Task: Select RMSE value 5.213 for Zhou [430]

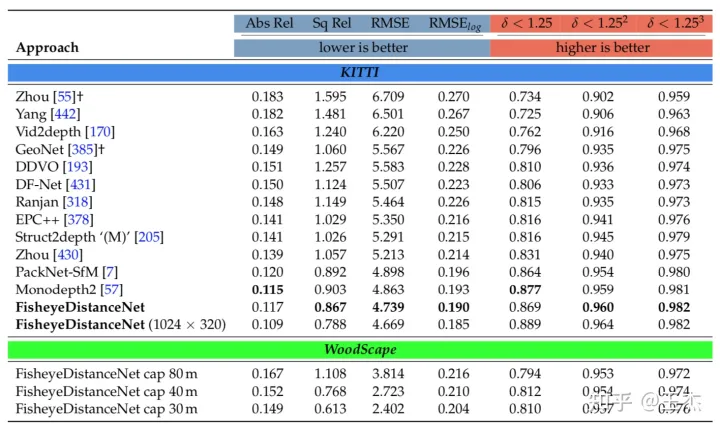Action: (x=388, y=255)
